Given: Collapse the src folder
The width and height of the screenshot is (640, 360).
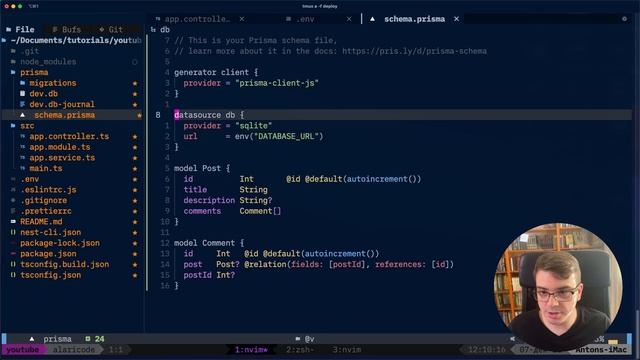Looking at the screenshot, I should point(27,126).
